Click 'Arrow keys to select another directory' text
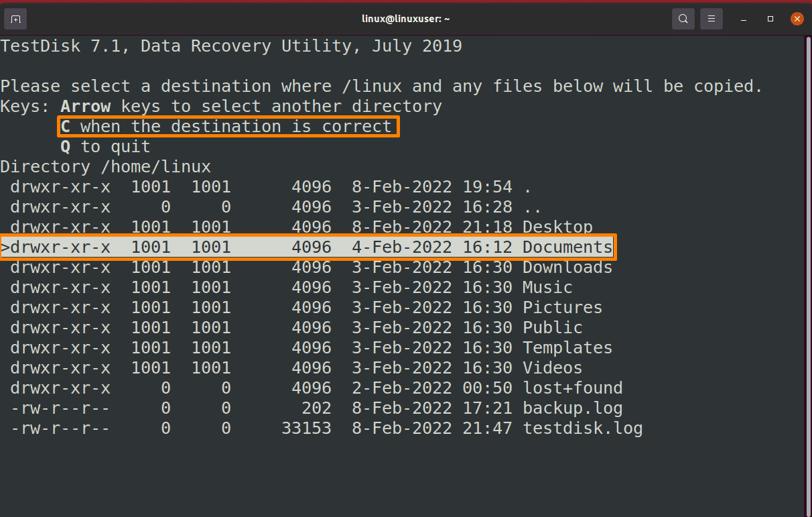812x517 pixels. pyautogui.click(x=251, y=107)
